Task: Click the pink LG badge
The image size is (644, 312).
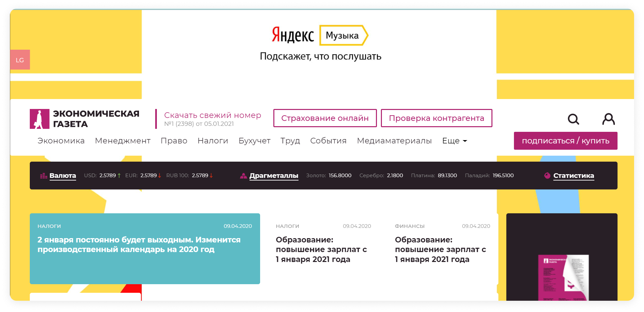Action: 20,60
